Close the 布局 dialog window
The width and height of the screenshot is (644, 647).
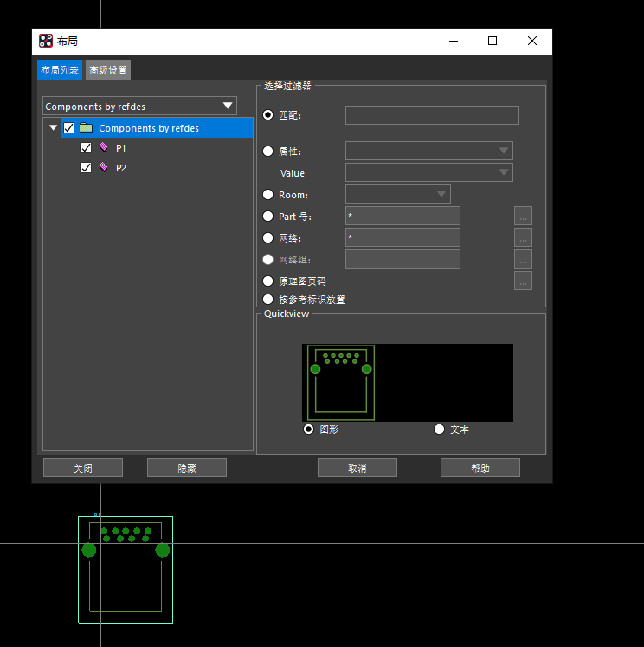(532, 41)
